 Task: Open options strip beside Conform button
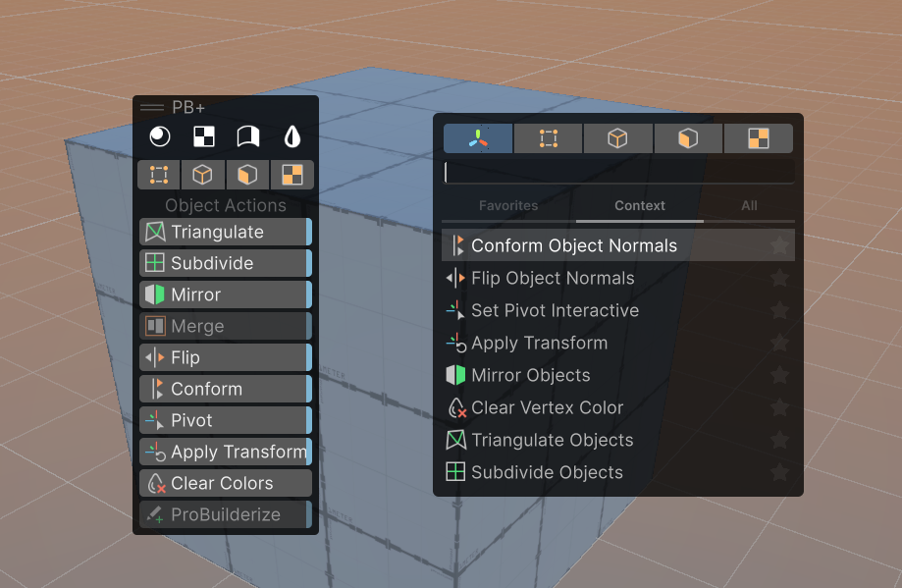pos(309,389)
